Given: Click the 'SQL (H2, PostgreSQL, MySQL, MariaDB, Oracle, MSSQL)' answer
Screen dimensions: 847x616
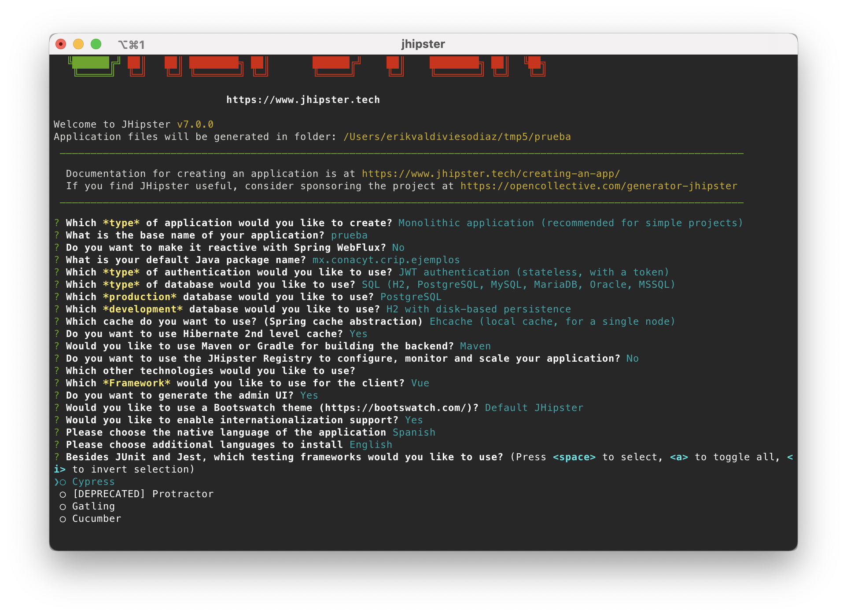Looking at the screenshot, I should click(x=518, y=285).
